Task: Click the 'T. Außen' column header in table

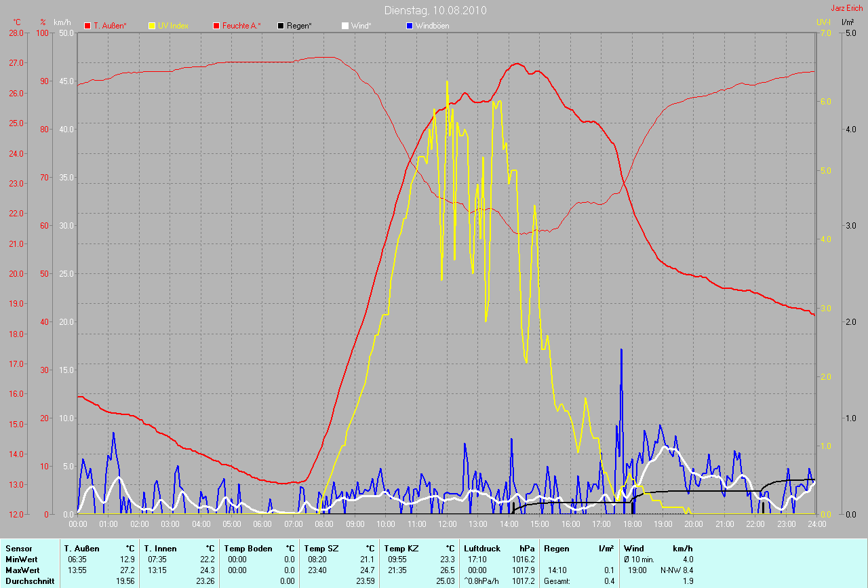Action: coord(81,549)
